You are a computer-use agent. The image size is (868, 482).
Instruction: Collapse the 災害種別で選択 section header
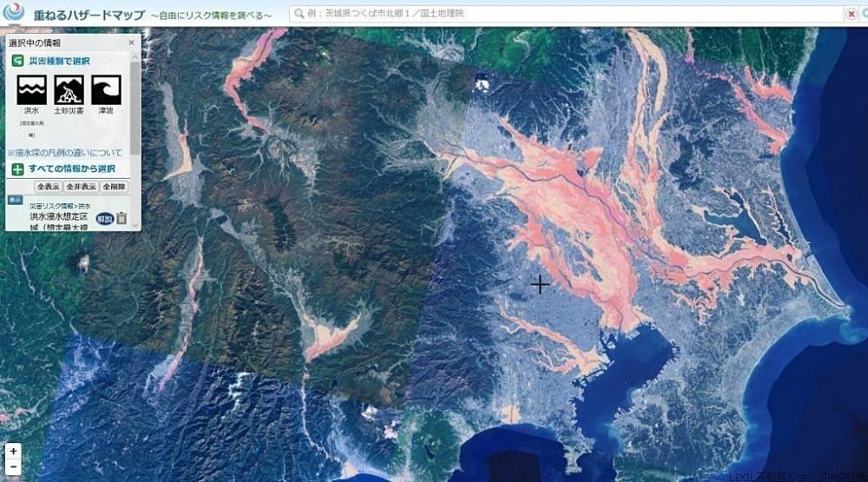69,61
